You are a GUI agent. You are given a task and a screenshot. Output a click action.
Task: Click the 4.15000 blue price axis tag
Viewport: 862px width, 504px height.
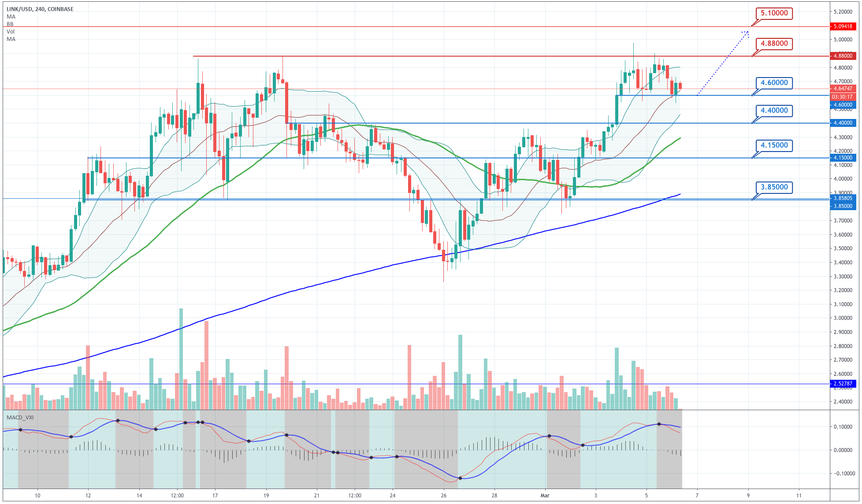click(843, 158)
